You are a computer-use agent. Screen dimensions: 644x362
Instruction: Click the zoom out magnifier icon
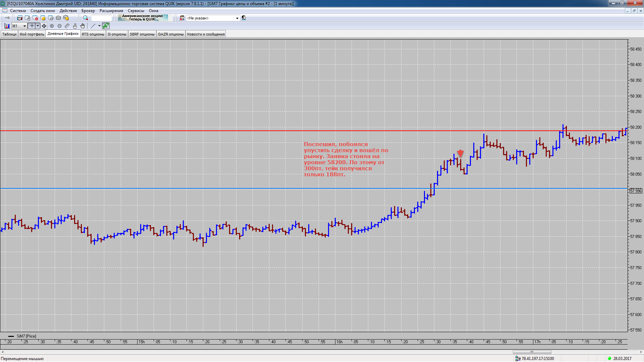[x=60, y=26]
